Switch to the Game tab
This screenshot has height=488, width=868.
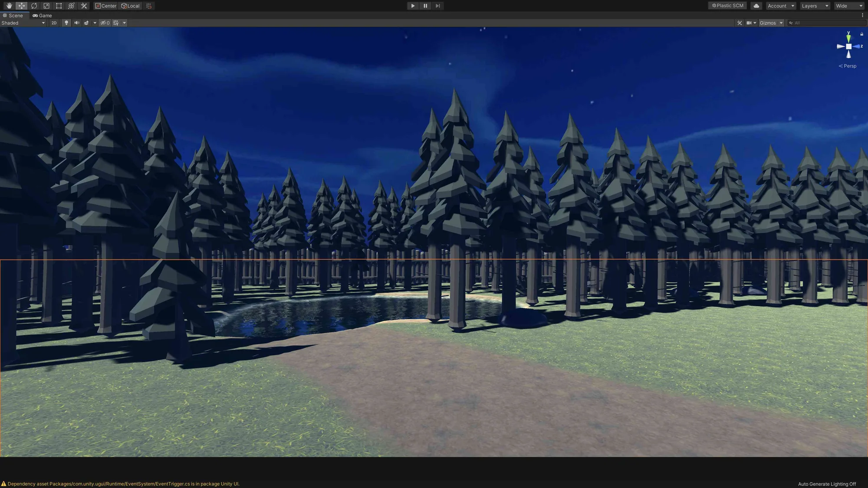point(42,15)
